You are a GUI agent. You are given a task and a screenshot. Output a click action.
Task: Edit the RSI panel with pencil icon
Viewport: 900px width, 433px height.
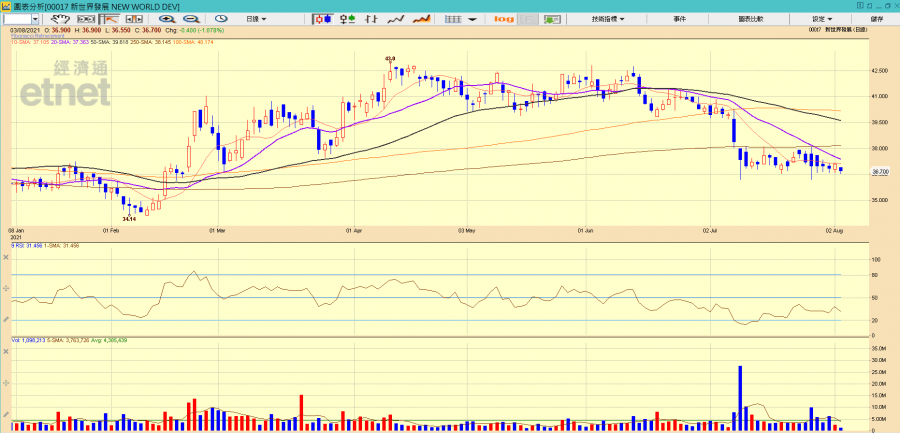[7, 318]
